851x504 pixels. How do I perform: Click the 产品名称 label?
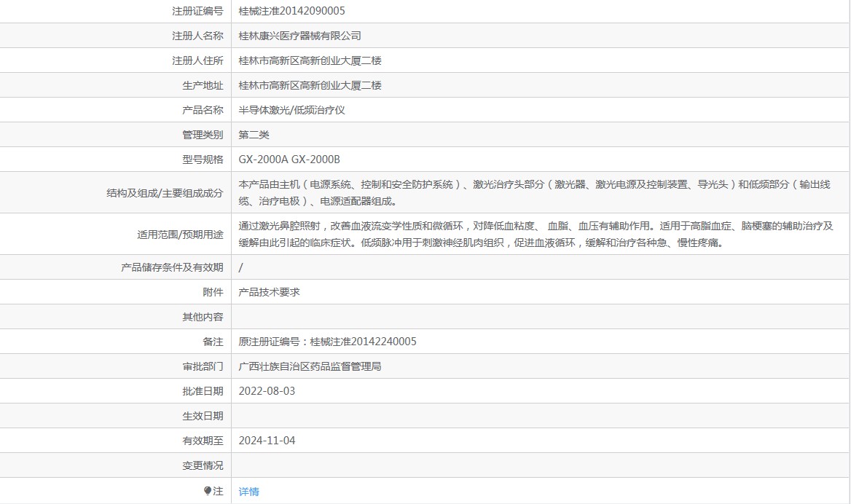click(203, 110)
